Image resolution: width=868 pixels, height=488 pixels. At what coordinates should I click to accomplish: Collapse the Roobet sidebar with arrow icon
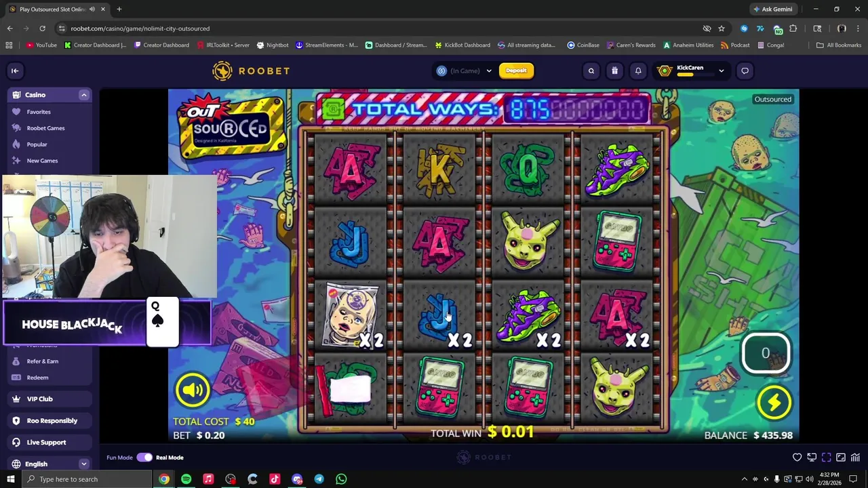(x=15, y=70)
